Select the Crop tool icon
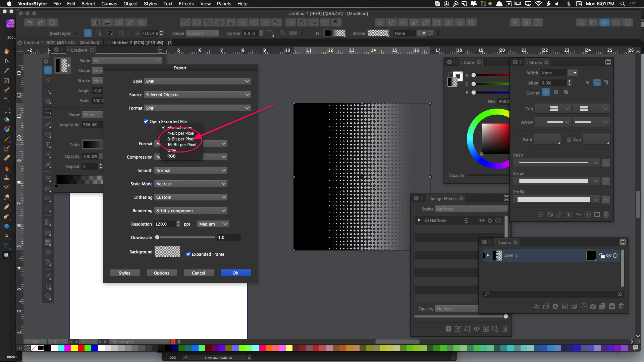The height and width of the screenshot is (362, 644). (6, 80)
